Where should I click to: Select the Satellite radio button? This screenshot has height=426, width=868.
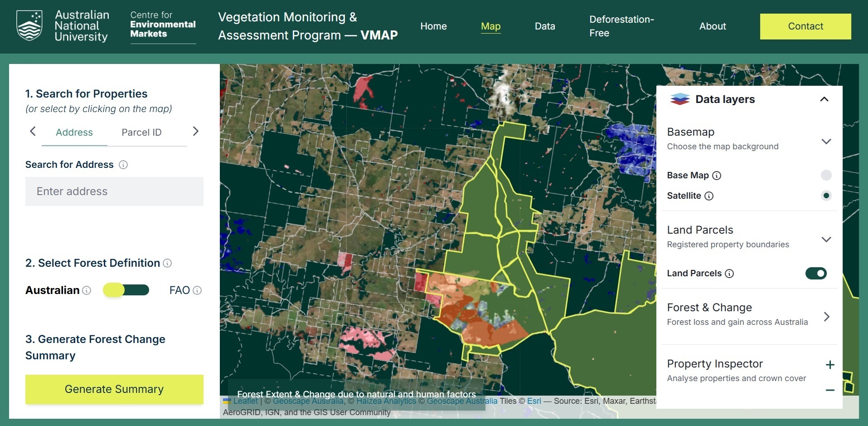point(826,196)
